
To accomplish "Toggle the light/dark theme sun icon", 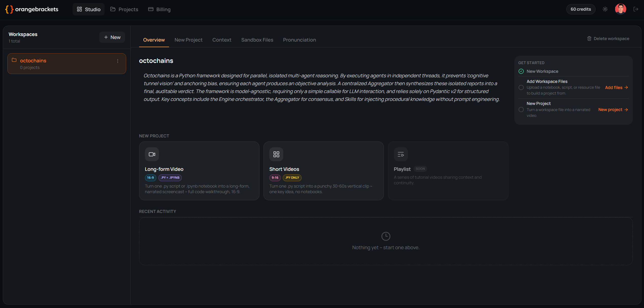I will coord(605,9).
